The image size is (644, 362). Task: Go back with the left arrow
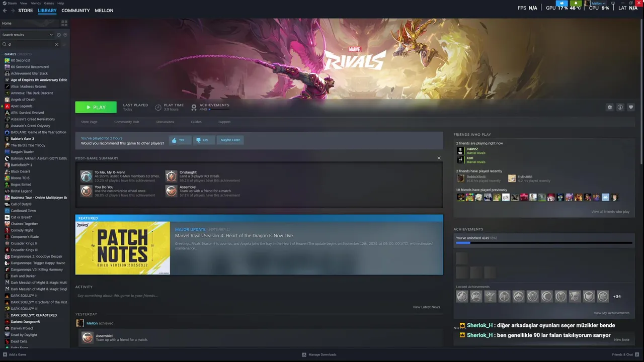coord(5,10)
